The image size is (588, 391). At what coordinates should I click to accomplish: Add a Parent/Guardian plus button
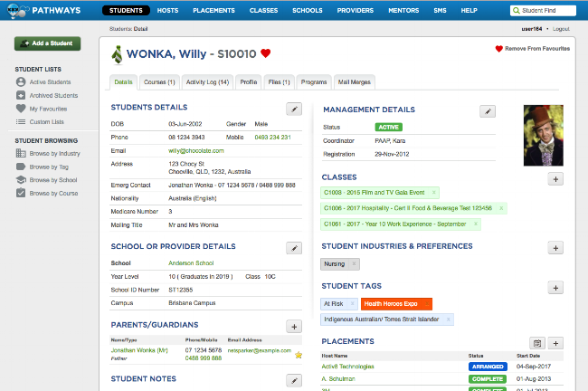(294, 327)
